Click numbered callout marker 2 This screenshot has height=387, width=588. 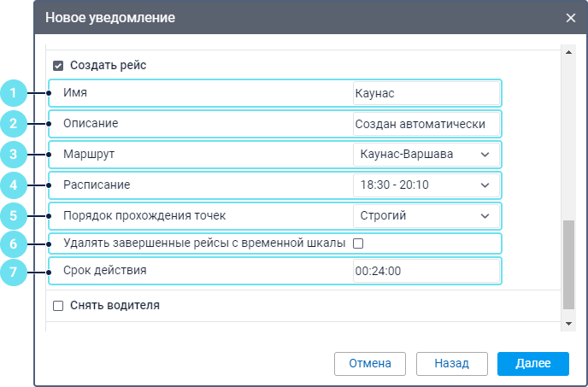pyautogui.click(x=14, y=124)
